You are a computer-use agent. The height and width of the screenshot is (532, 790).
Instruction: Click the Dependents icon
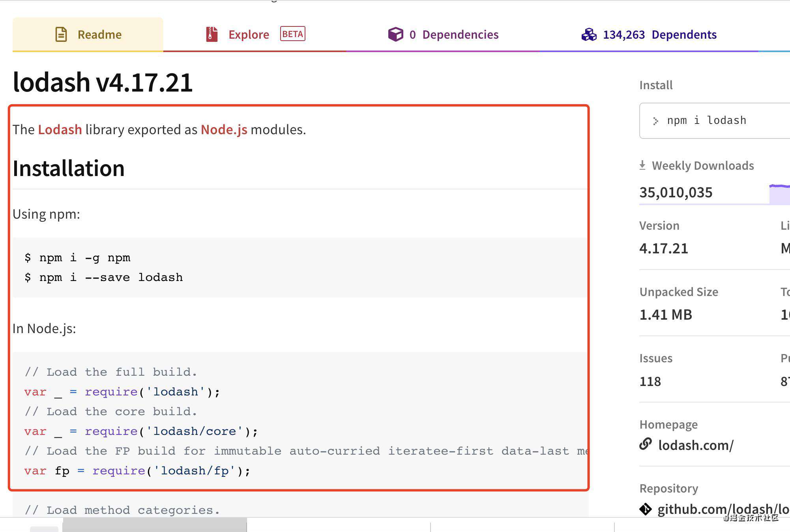tap(589, 34)
